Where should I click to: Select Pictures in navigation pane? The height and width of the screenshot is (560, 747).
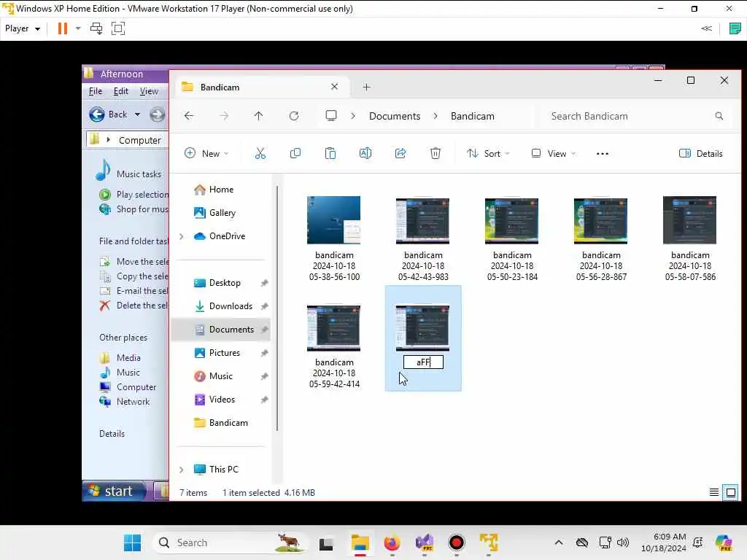(x=225, y=353)
